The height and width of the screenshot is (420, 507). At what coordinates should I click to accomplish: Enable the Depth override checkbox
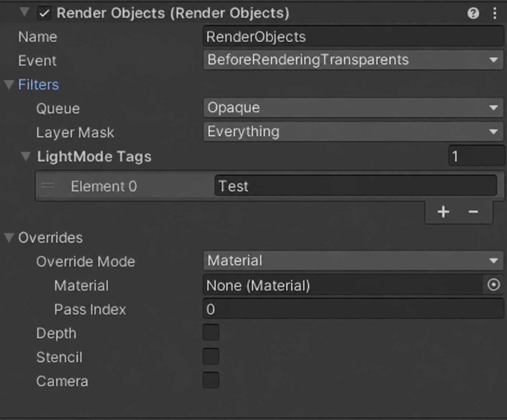click(x=211, y=332)
